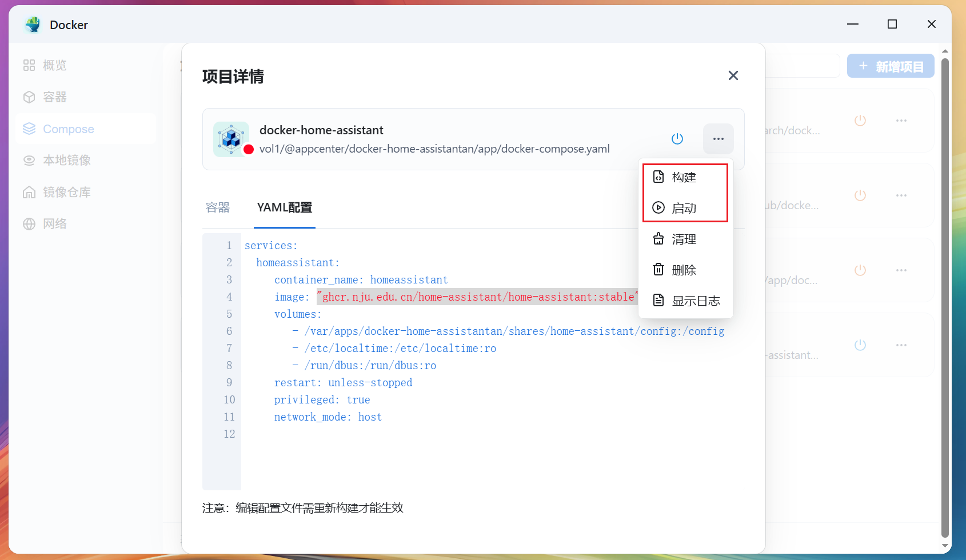Open 网络 network section in sidebar
Viewport: 966px width, 560px height.
54,224
